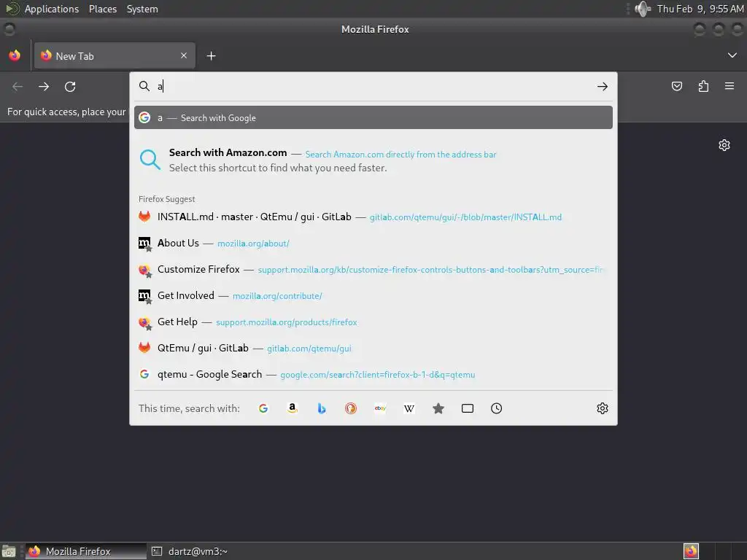Viewport: 747px width, 560px height.
Task: Open Firefox View pinned icon
Action: click(15, 55)
